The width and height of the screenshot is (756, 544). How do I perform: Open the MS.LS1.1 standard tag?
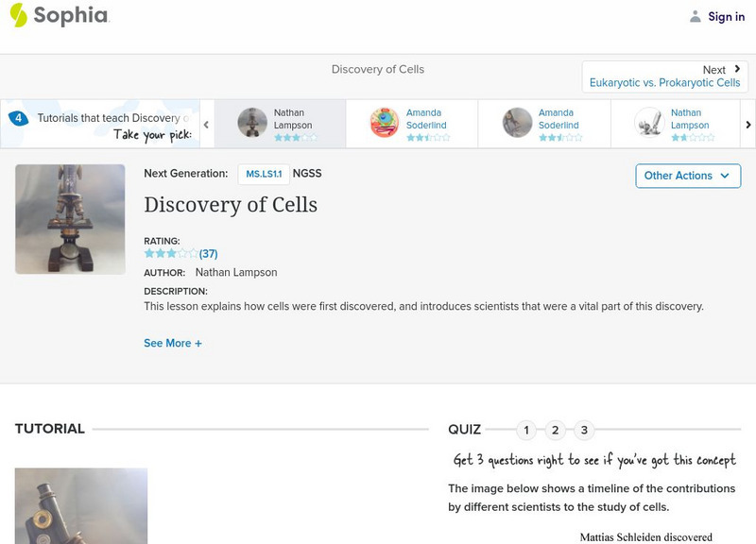point(263,174)
